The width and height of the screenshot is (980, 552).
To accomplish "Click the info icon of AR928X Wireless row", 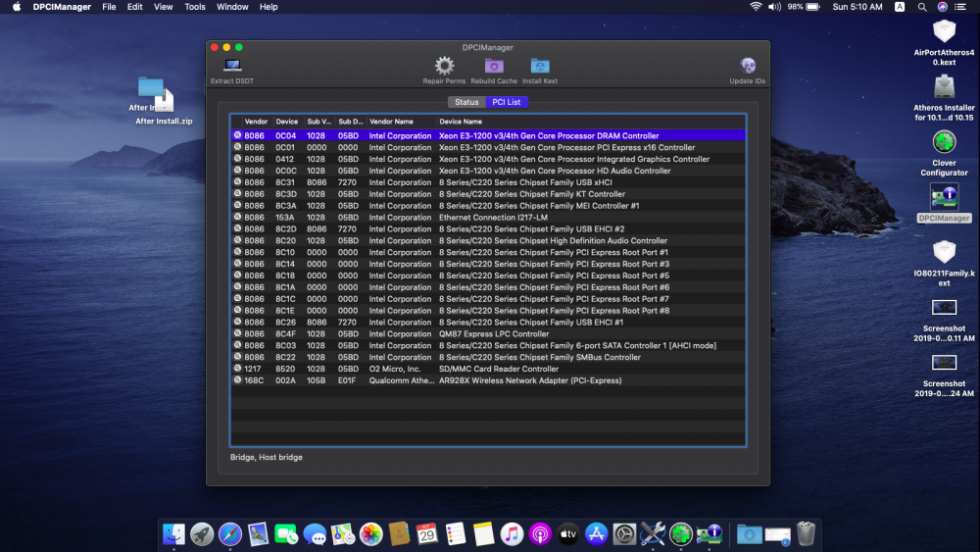I will click(237, 380).
